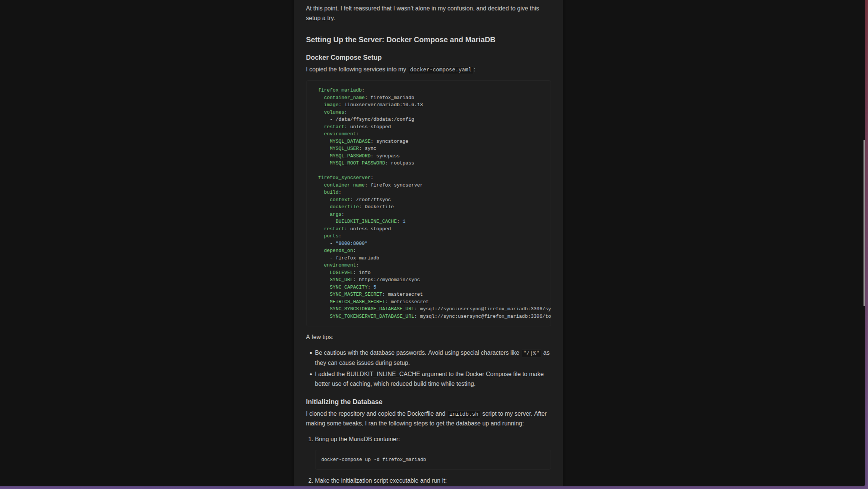The width and height of the screenshot is (868, 489).
Task: Click the inline code showing special characters "/|%"
Action: [x=531, y=353]
